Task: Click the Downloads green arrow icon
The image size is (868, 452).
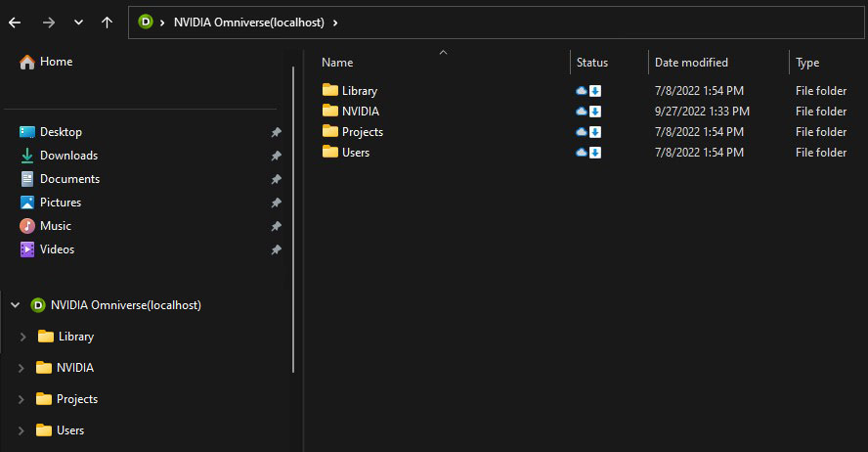Action: click(x=27, y=156)
